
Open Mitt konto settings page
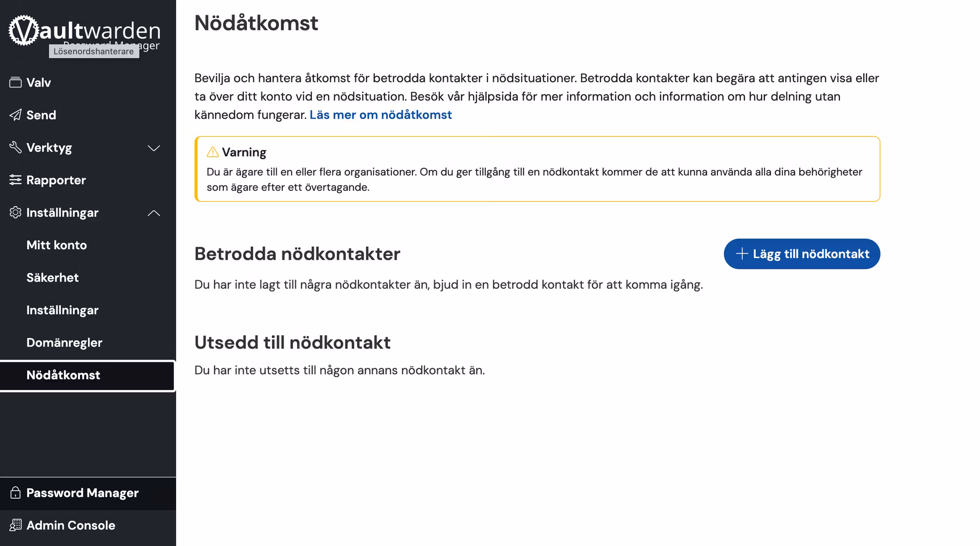(56, 245)
